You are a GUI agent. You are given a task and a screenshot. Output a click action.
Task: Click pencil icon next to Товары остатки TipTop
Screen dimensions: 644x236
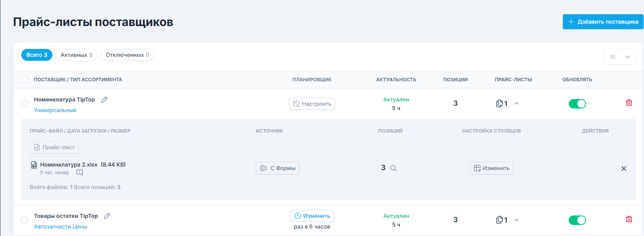[x=107, y=216]
